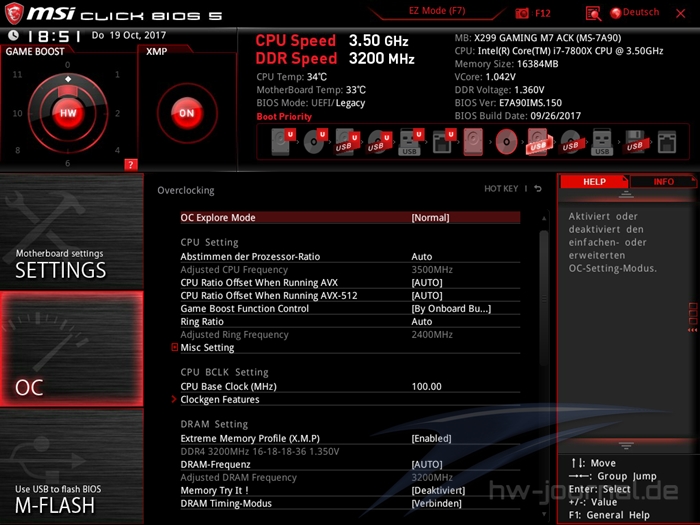Change language via Deutsch label
The image size is (700, 525).
[641, 12]
